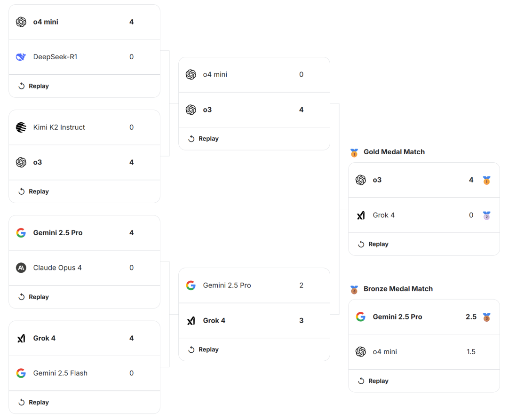Click o4 mini name in Bronze Medal Match
This screenshot has width=508, height=420.
[x=385, y=352]
